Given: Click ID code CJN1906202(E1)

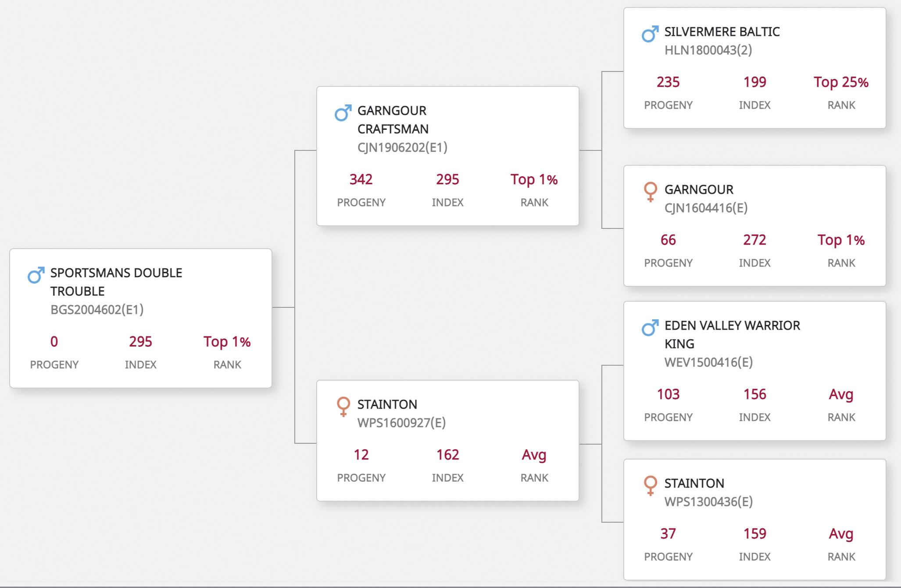Looking at the screenshot, I should (402, 147).
